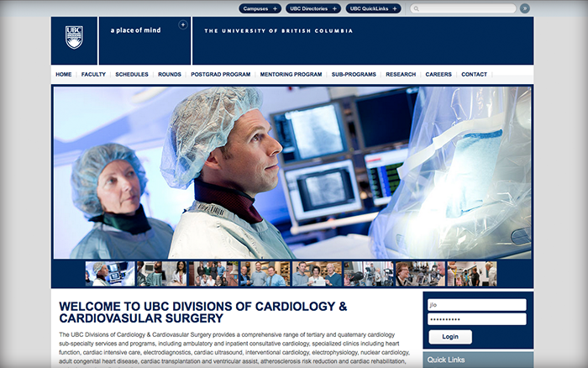Viewport: 588px width, 368px height.
Task: Click the UBC crest logo
Action: (x=74, y=37)
